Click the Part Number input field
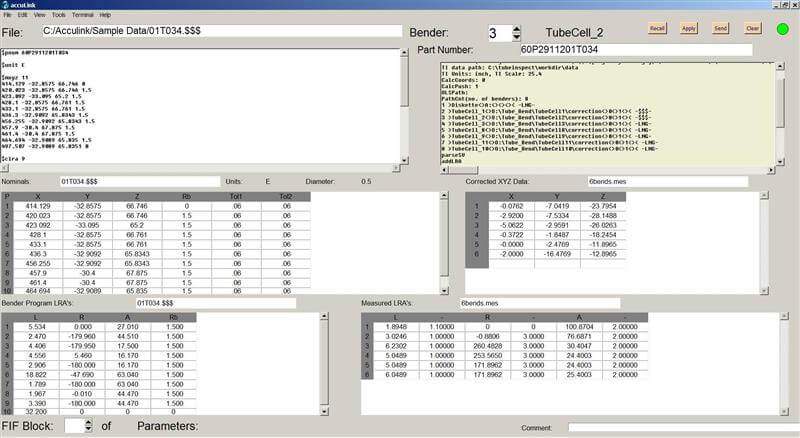Viewport: 800px width, 438px height. tap(636, 50)
